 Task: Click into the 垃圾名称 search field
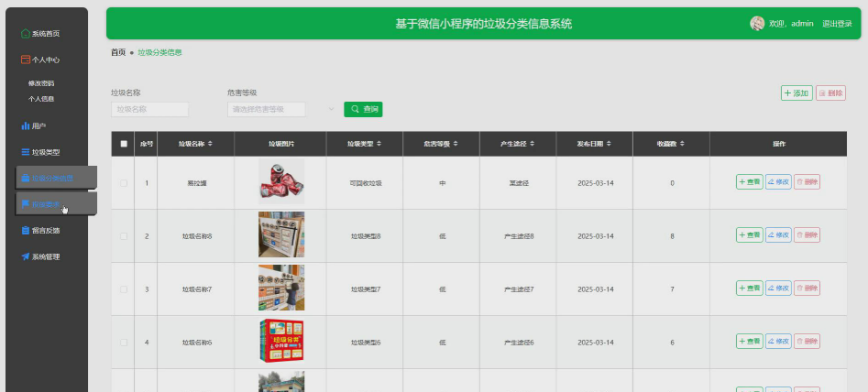coord(150,110)
